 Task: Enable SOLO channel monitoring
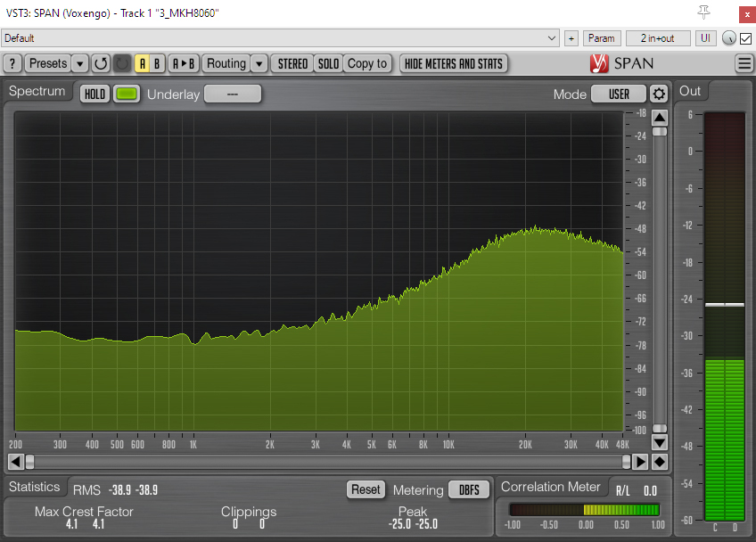click(x=328, y=63)
